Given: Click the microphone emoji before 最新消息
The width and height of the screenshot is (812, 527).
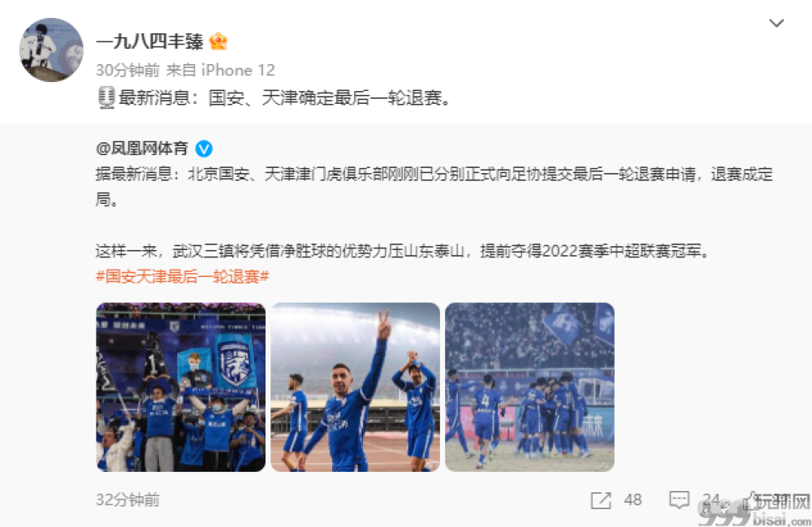Looking at the screenshot, I should [x=106, y=97].
